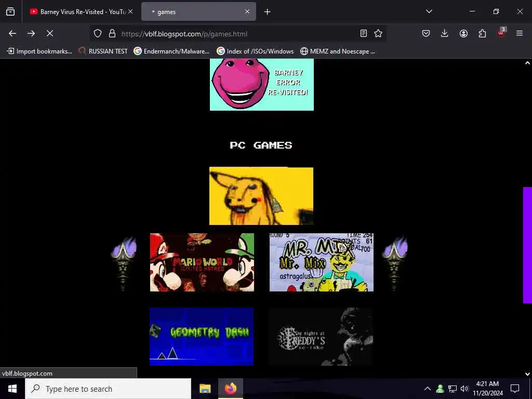532x399 pixels.
Task: Open the uBlock Origin extension icon
Action: tap(501, 33)
